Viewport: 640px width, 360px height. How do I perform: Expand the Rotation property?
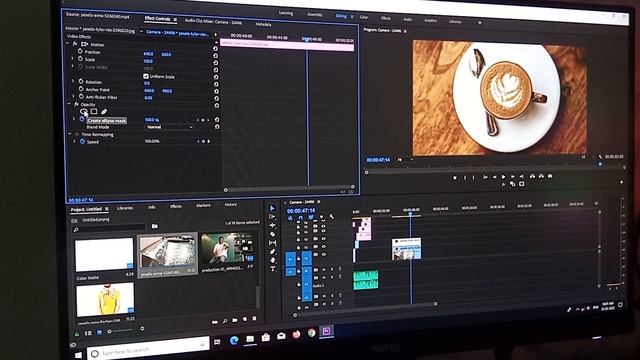(x=73, y=81)
